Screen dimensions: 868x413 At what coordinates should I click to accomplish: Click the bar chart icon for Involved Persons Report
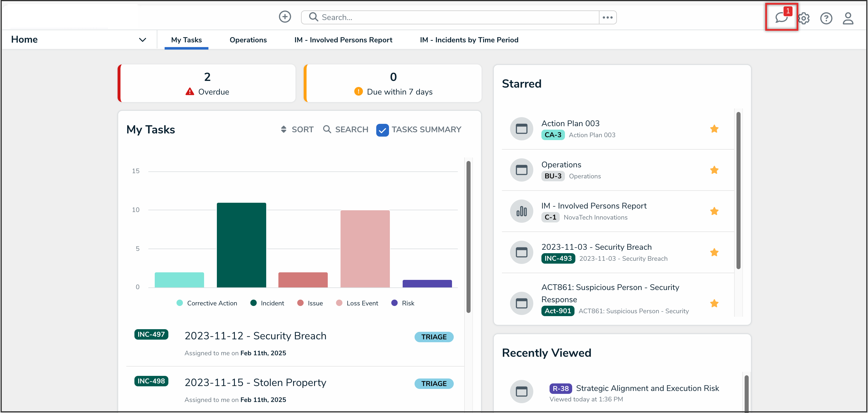[521, 211]
